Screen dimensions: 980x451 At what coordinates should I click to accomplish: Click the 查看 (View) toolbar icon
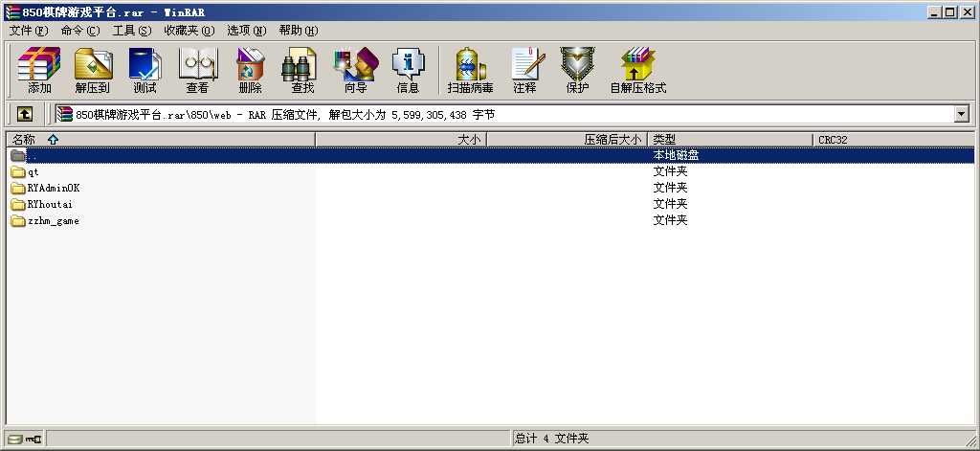(197, 63)
